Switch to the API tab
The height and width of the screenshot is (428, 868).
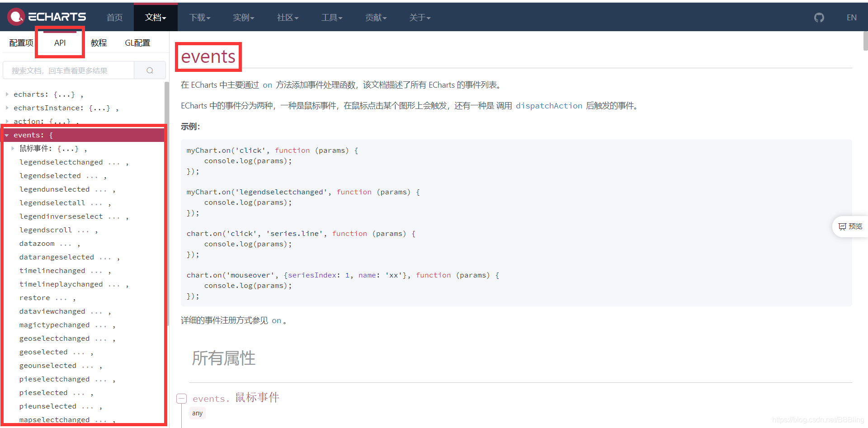click(x=60, y=43)
